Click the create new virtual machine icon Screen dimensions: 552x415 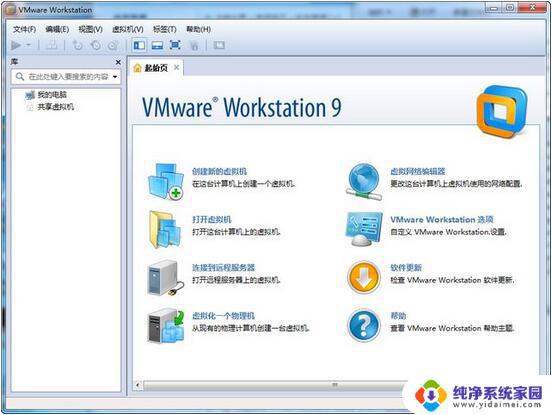(x=165, y=181)
